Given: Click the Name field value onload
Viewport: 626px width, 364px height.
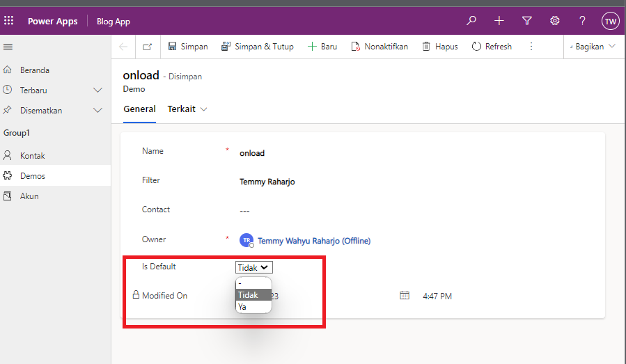Looking at the screenshot, I should [252, 153].
